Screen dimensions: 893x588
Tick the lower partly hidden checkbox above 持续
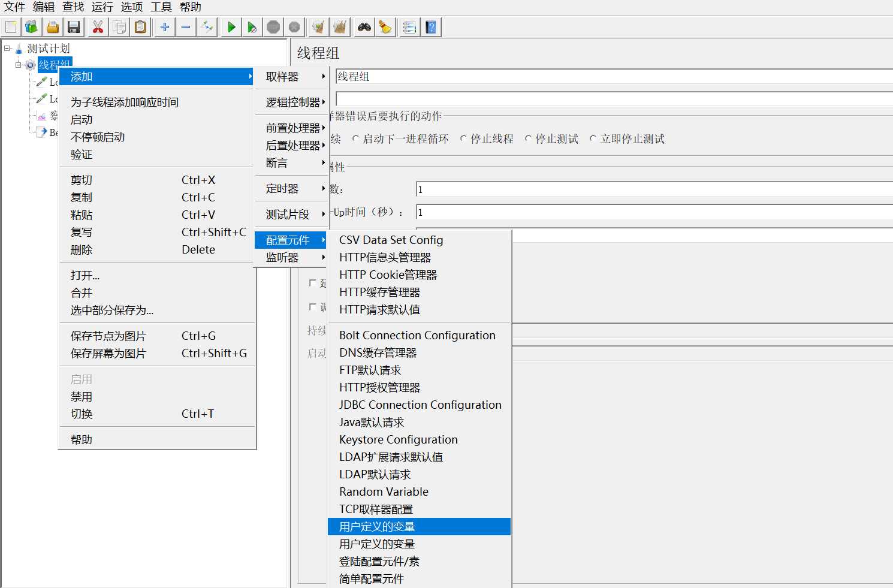313,307
